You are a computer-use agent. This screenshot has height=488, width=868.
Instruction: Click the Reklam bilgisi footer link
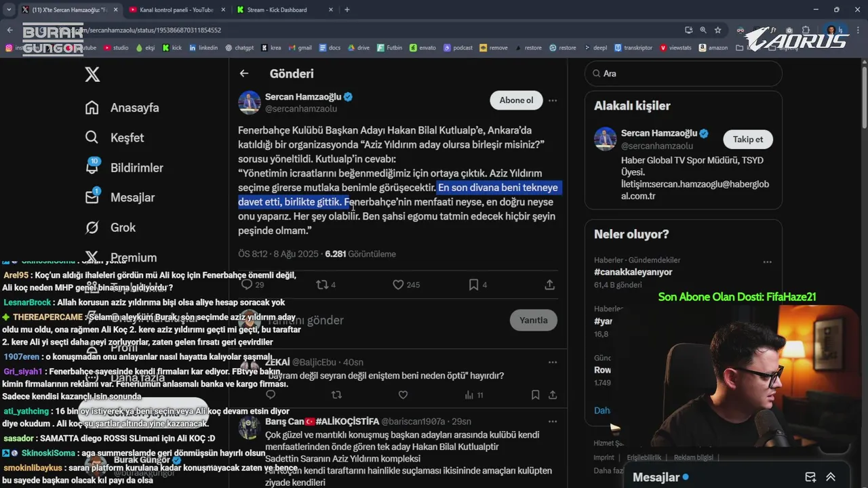coord(694,457)
